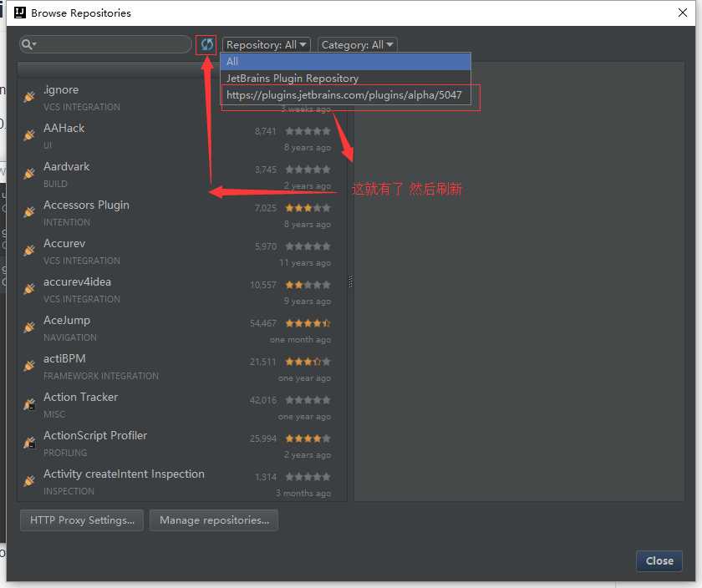Click Accurev '11 years ago' date
The image size is (702, 588).
tap(305, 262)
